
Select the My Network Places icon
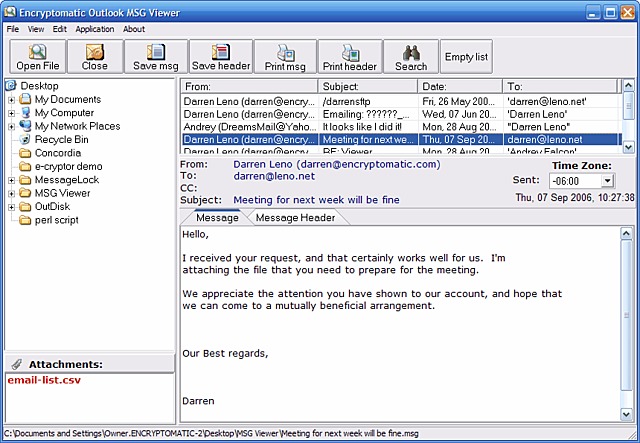point(25,126)
